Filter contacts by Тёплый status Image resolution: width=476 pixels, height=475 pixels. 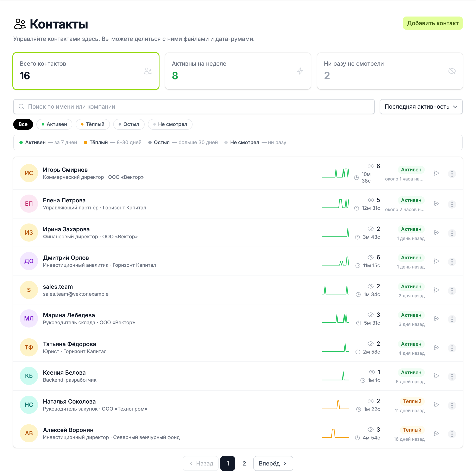click(x=93, y=124)
